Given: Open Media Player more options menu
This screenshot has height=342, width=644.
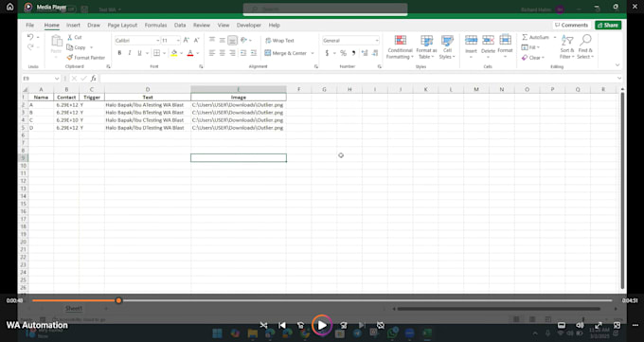Looking at the screenshot, I should pos(635,325).
